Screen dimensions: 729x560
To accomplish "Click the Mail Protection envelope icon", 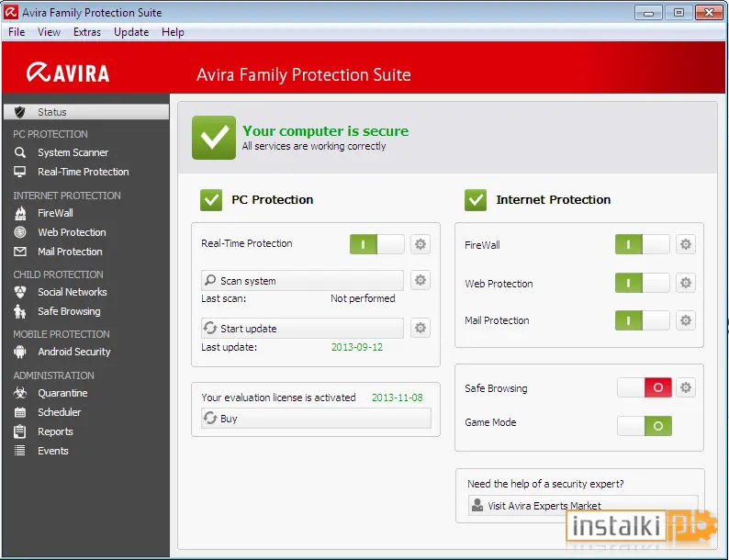I will 20,252.
